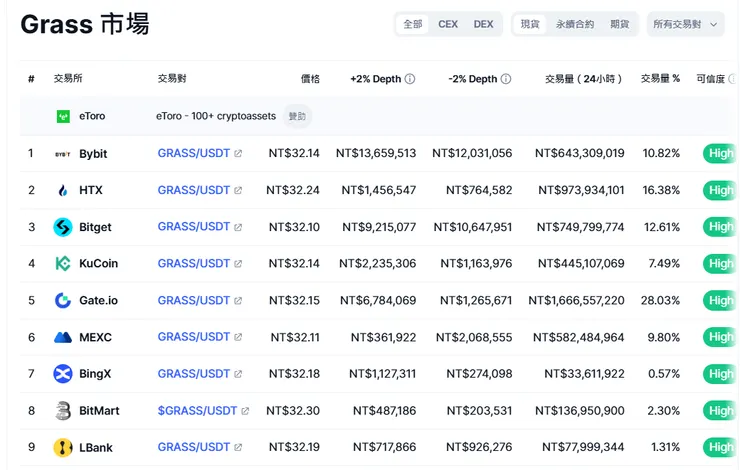Select the CEX filter tab
740x470 pixels.
[448, 24]
